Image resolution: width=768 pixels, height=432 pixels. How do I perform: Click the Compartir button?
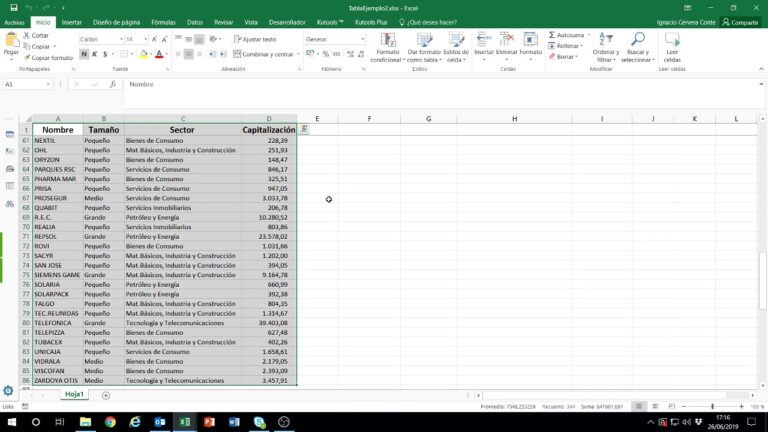pyautogui.click(x=740, y=21)
